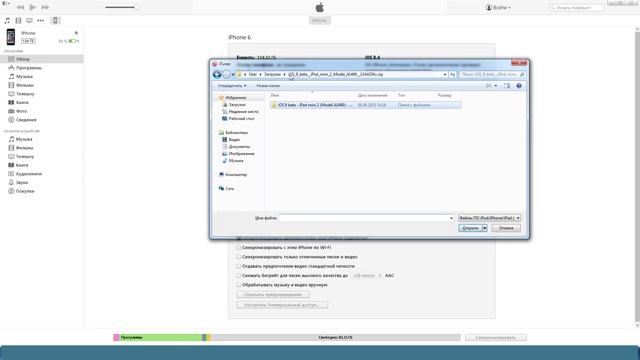Screen dimensions: 640x360
Task: Create a folder with Новая папка
Action: (268, 86)
